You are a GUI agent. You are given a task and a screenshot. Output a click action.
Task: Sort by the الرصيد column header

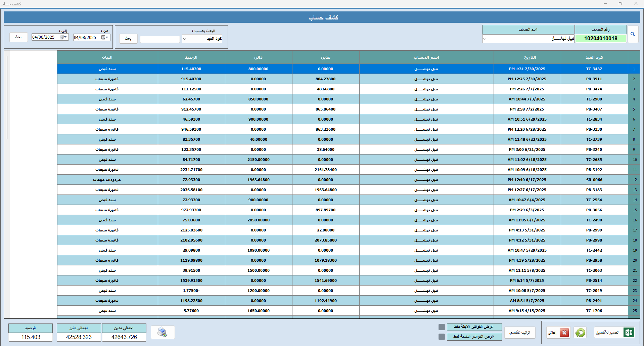pos(191,57)
